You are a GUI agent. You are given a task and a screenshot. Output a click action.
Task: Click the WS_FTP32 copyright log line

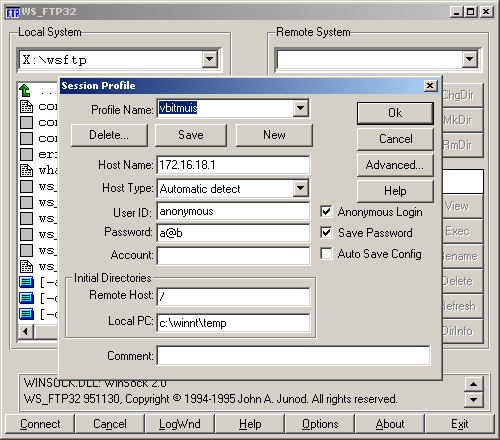[211, 399]
